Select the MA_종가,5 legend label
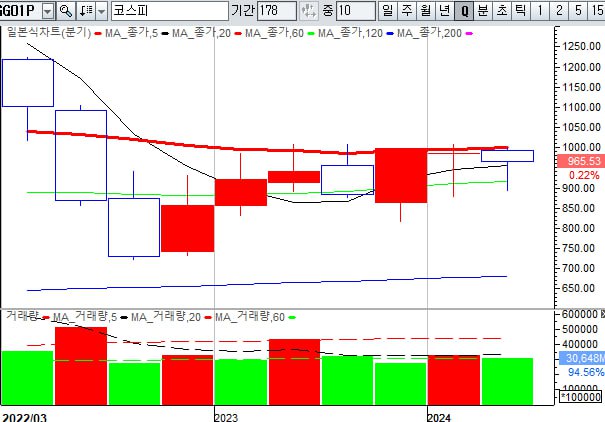 (x=131, y=33)
